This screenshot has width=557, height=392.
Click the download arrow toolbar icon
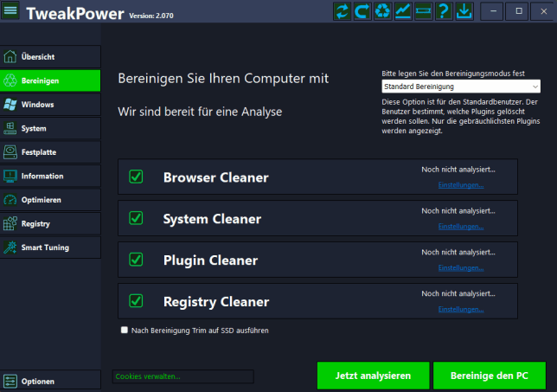point(464,12)
